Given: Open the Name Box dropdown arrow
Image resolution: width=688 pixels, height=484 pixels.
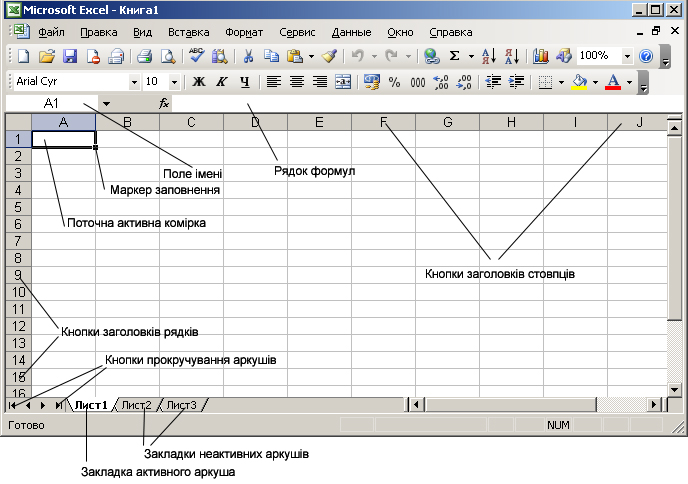Looking at the screenshot, I should point(106,104).
